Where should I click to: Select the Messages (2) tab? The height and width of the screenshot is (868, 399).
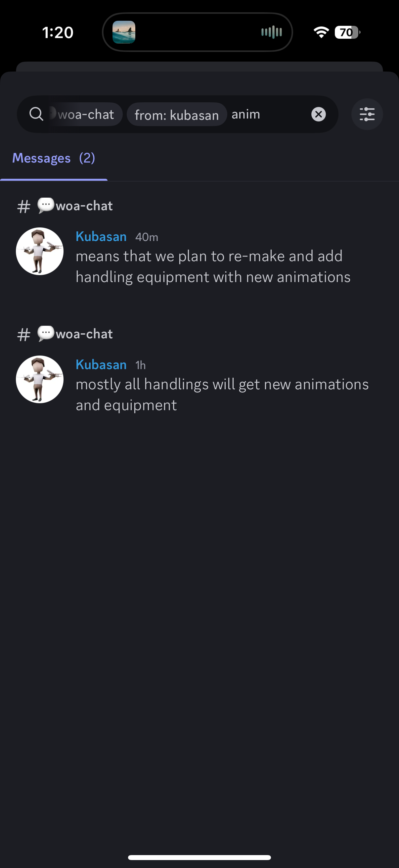click(x=54, y=158)
